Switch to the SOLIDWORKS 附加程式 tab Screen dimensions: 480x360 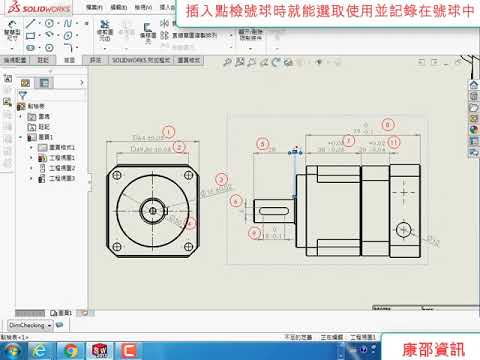coord(141,60)
